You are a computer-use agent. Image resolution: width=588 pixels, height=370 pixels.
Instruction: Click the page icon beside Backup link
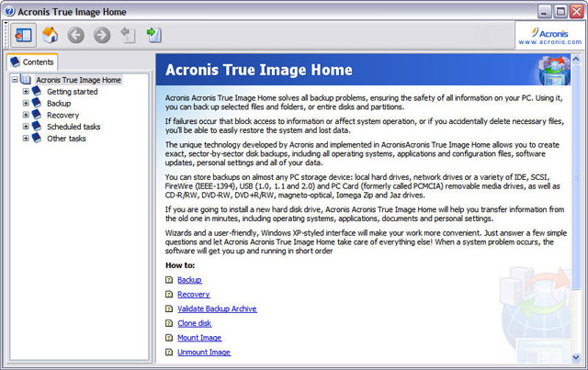169,280
